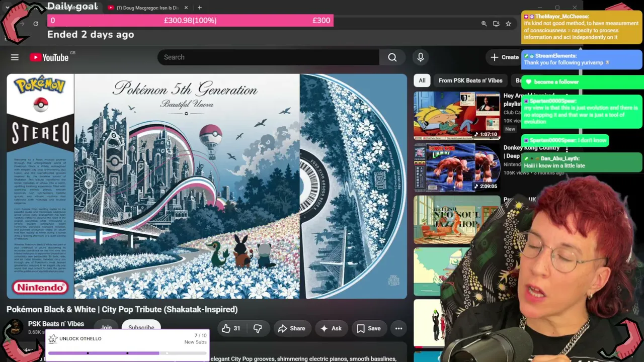Open more actions ellipsis under the video
The width and height of the screenshot is (644, 362).
398,329
